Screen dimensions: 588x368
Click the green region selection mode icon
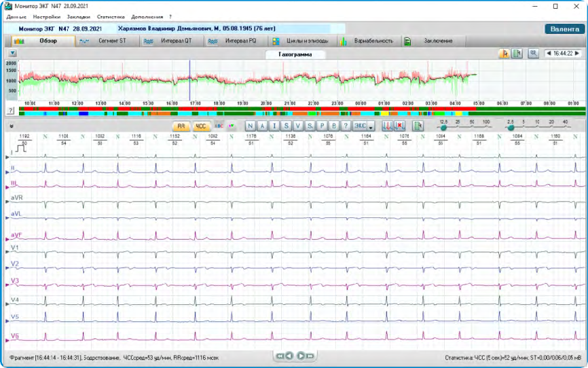[516, 54]
